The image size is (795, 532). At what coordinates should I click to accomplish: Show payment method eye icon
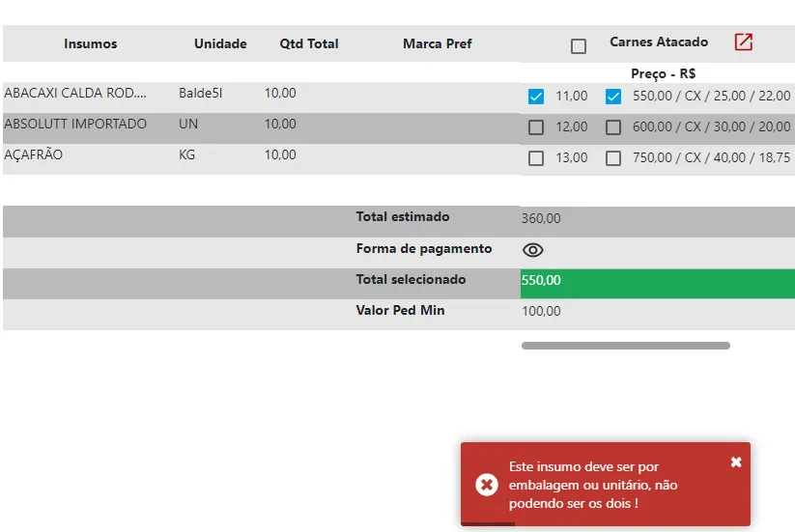533,250
